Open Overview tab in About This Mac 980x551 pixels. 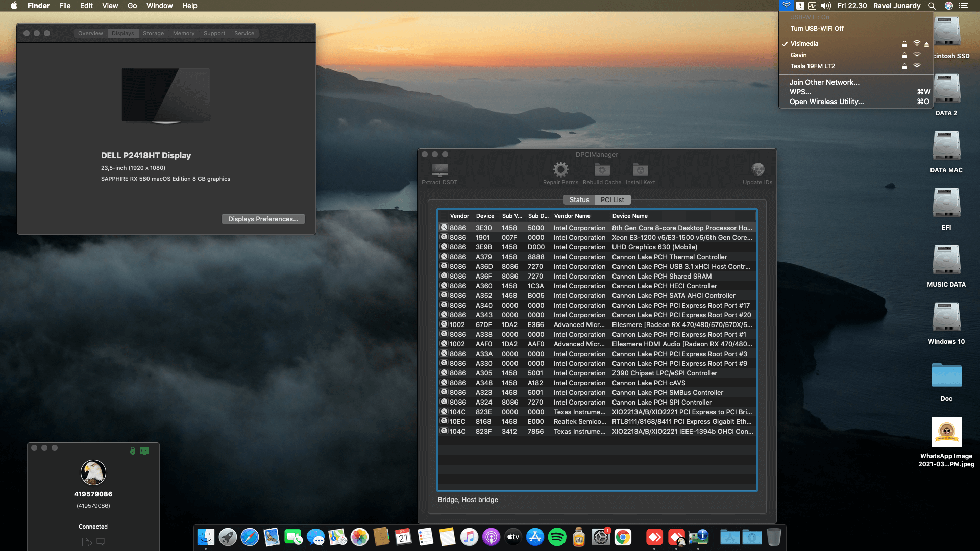pyautogui.click(x=90, y=33)
